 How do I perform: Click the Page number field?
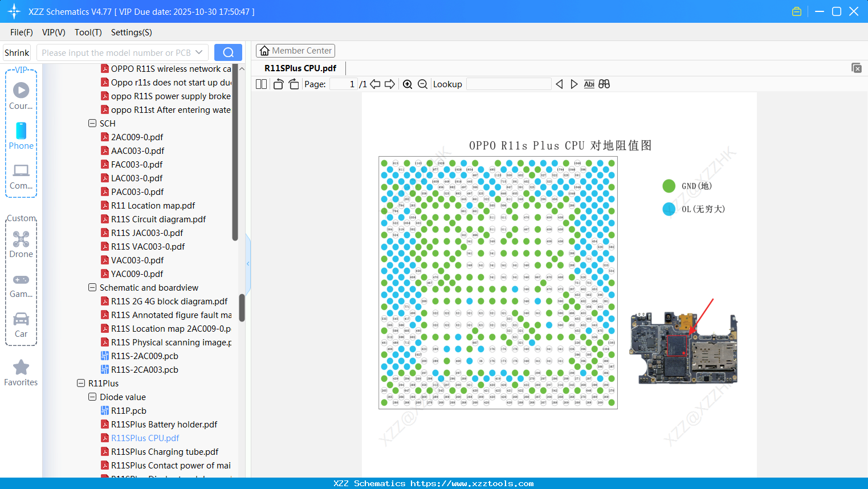[x=344, y=84]
